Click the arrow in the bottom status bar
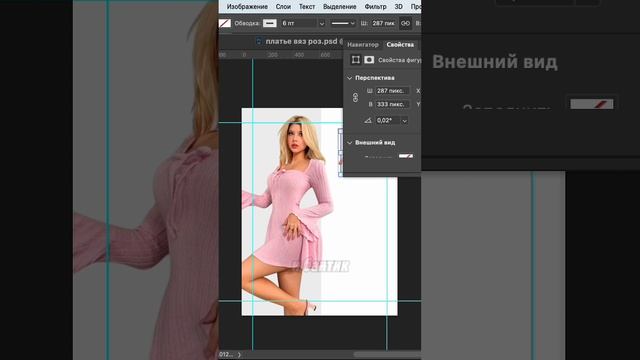Screen dimensions: 640x360 tap(239, 355)
